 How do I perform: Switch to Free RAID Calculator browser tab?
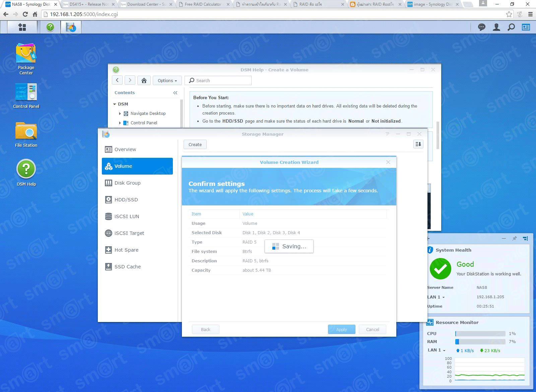click(x=204, y=4)
